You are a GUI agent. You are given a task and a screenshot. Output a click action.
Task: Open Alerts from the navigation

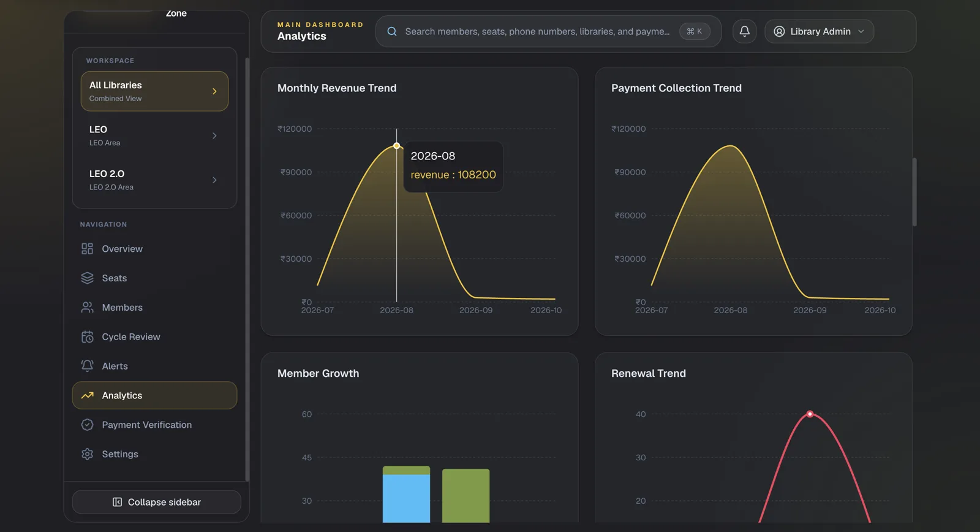154,366
